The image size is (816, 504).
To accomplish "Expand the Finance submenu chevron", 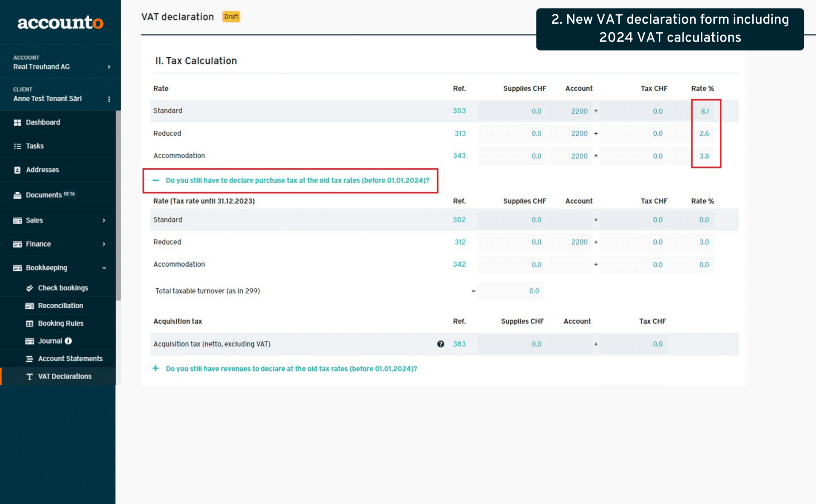I will click(x=104, y=244).
